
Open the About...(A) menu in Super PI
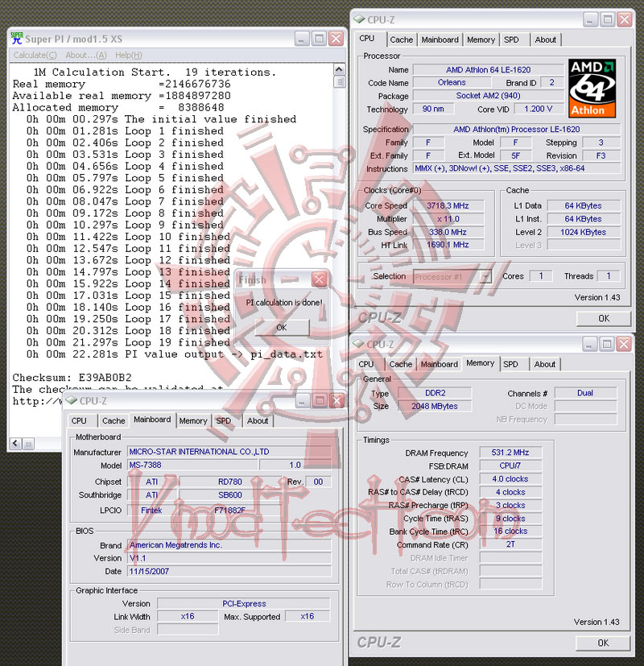[86, 56]
